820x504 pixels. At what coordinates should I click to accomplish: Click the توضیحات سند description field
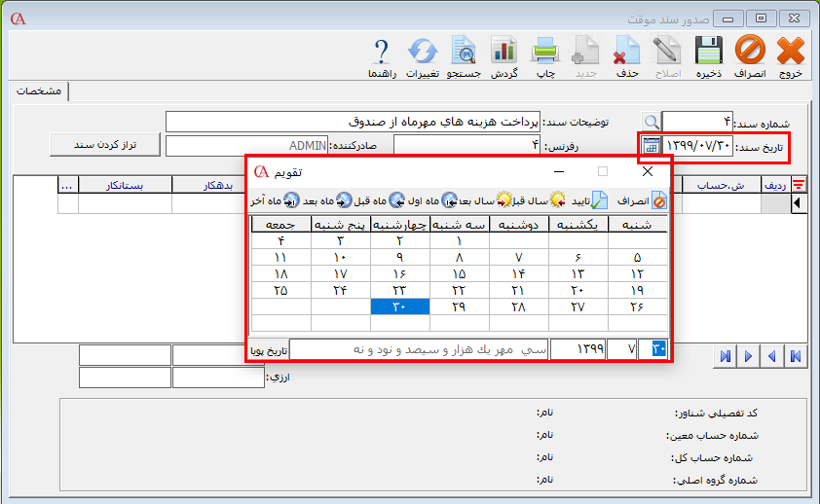tap(353, 122)
